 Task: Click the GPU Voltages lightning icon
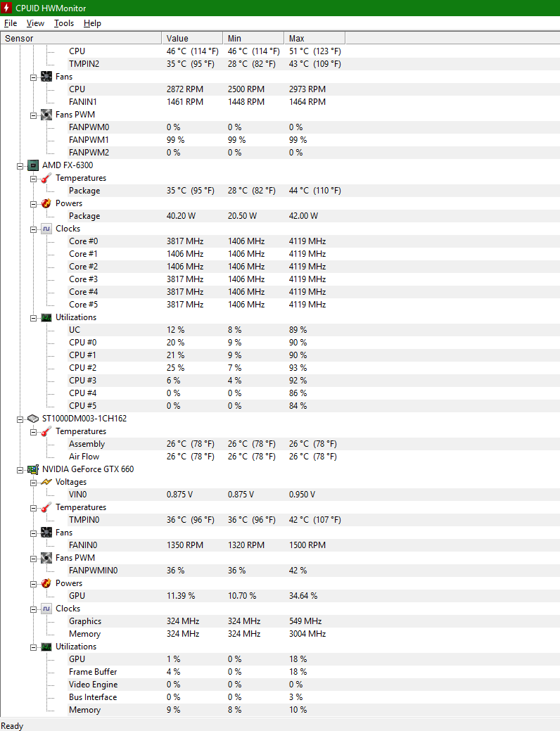point(46,482)
